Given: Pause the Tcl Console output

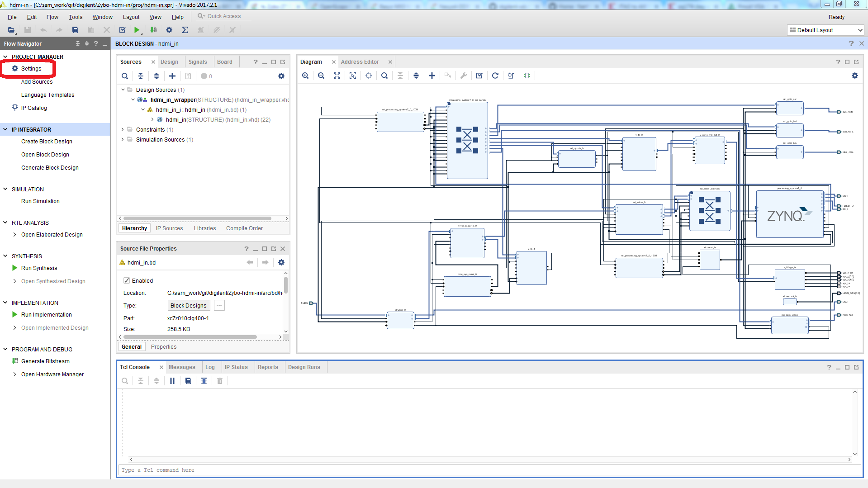Looking at the screenshot, I should pos(172,381).
